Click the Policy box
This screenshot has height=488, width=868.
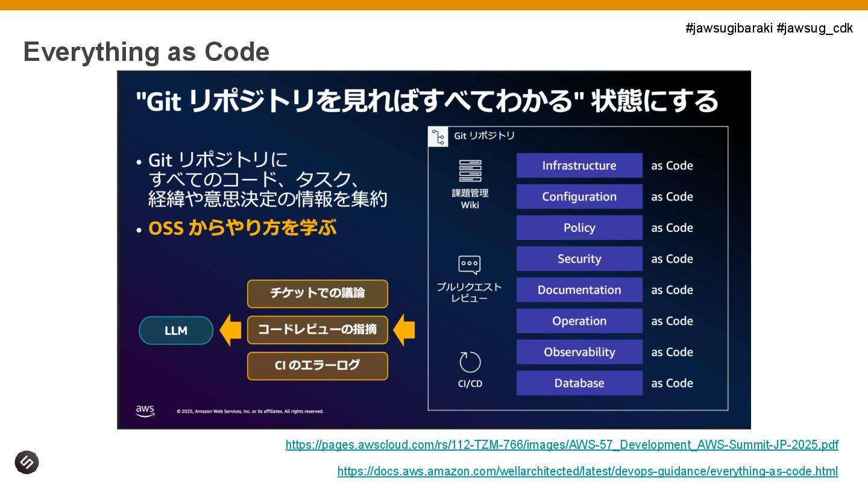[579, 228]
